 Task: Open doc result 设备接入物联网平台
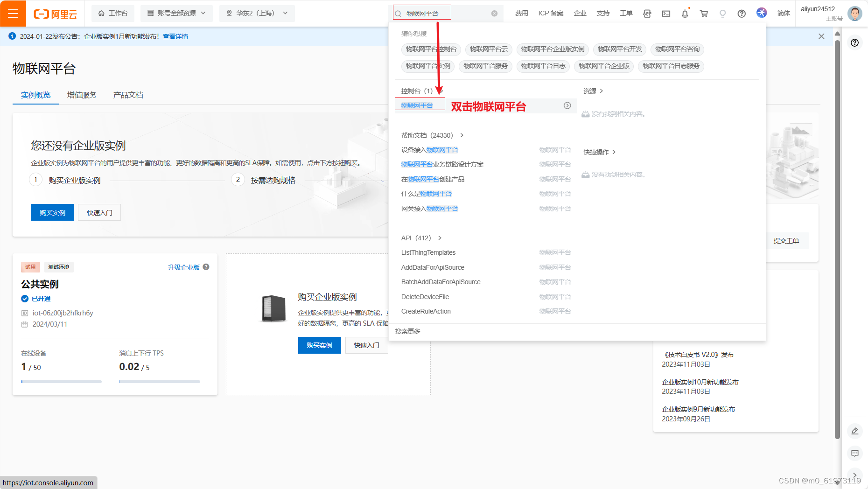click(x=430, y=150)
